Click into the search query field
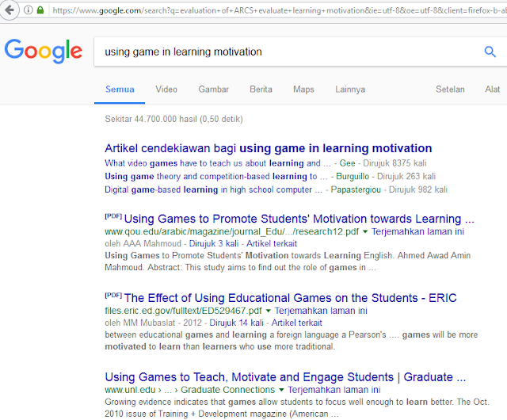507x420 pixels. pyautogui.click(x=288, y=52)
